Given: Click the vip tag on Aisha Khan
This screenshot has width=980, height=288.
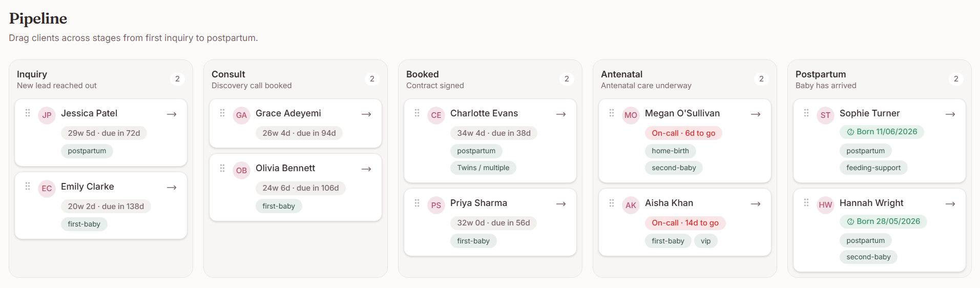Looking at the screenshot, I should coord(705,241).
